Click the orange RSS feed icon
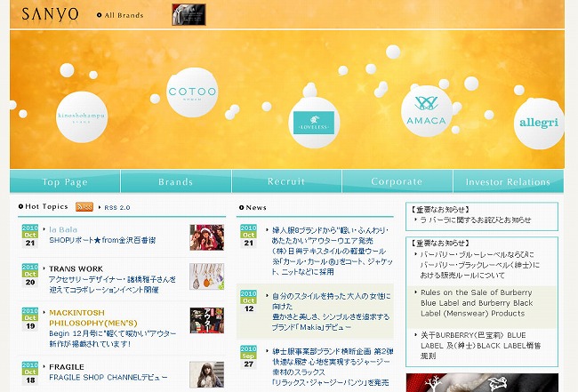Image resolution: width=578 pixels, height=392 pixels. (84, 207)
